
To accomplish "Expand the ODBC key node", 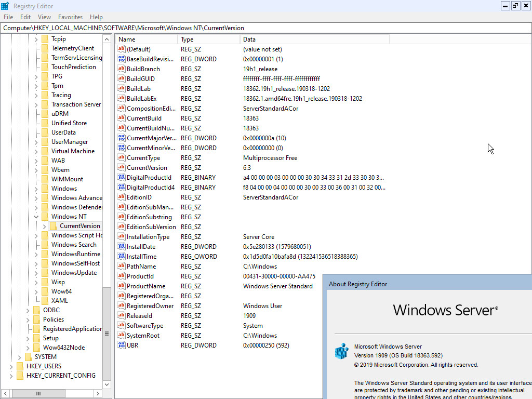I will click(x=28, y=310).
